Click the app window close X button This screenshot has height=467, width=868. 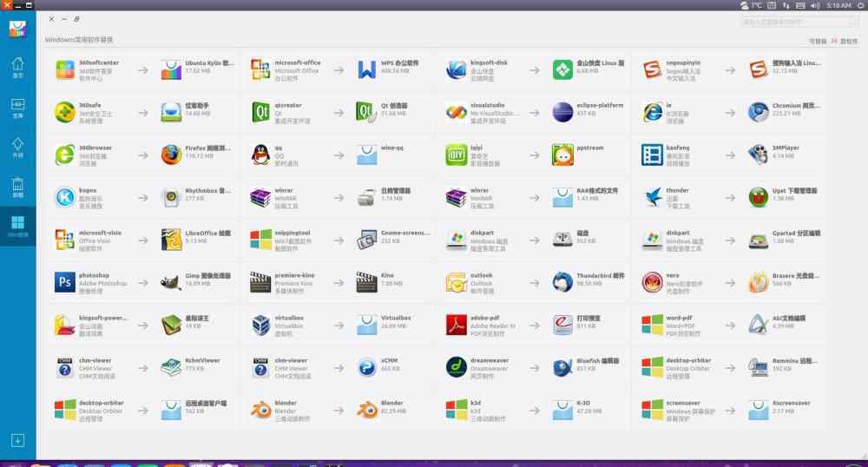tap(51, 19)
